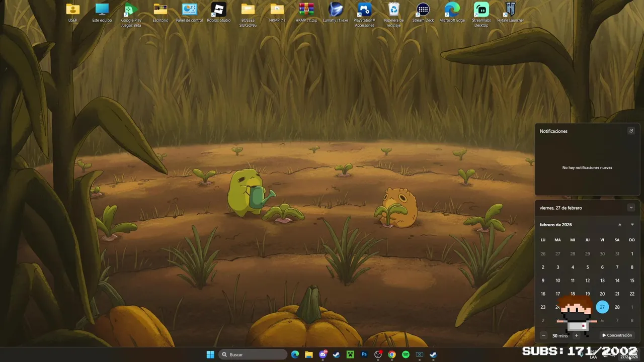Viewport: 644px width, 362px height.
Task: Open Google Chrome from the taskbar
Action: point(392,354)
